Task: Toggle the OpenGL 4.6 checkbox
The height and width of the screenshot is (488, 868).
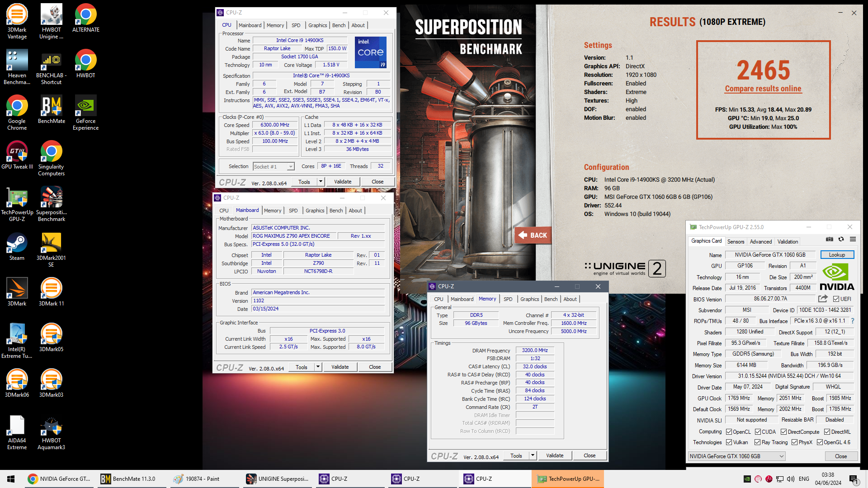Action: tap(820, 442)
